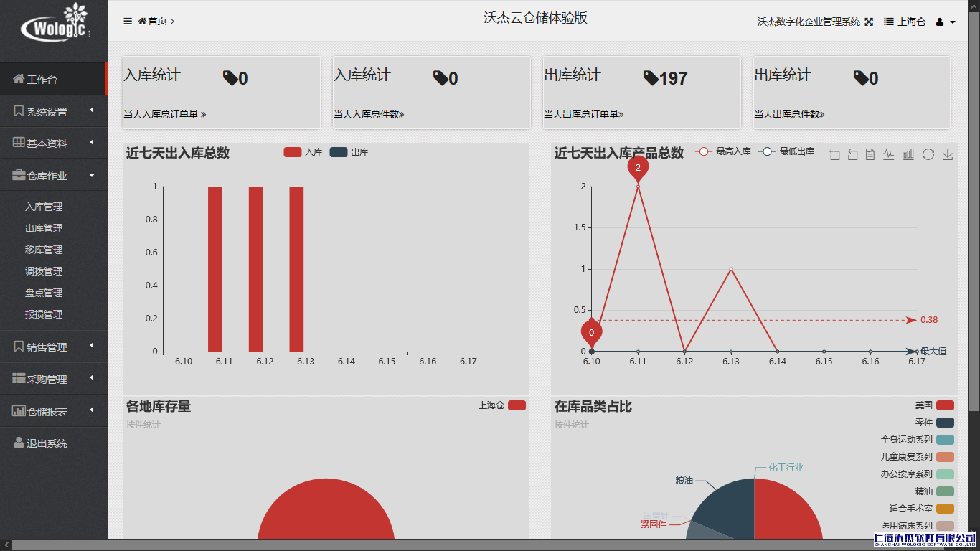Viewport: 980px width, 551px height.
Task: Open the 当天出库总件数 link
Action: 789,114
